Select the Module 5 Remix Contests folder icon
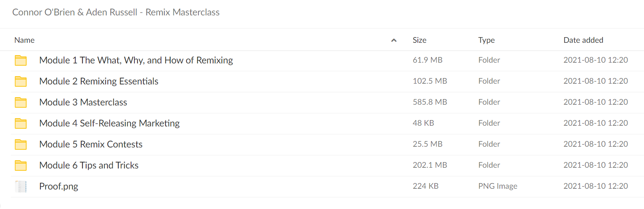This screenshot has width=644, height=209. (x=21, y=144)
